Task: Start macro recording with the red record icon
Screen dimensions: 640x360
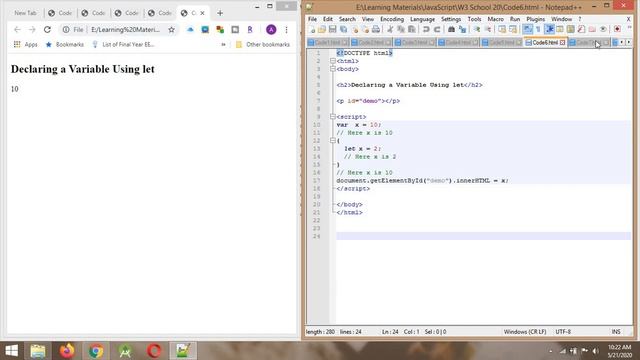Action: coord(617,29)
